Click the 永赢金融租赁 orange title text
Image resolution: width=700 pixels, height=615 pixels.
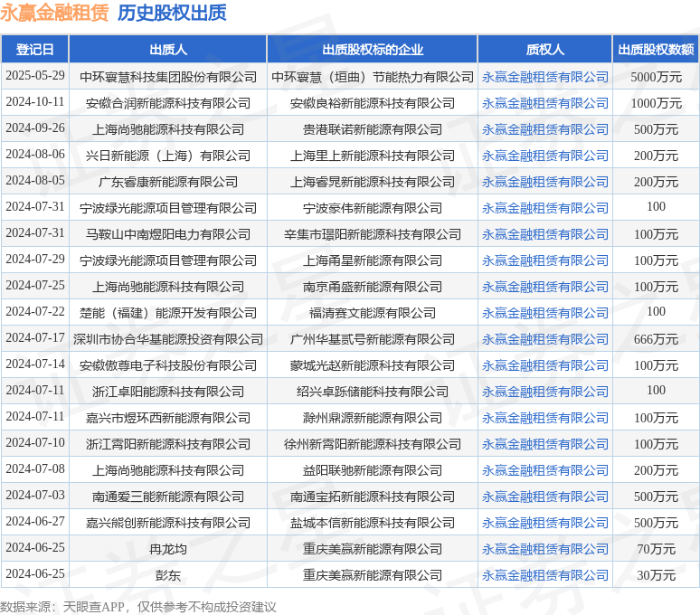click(54, 13)
